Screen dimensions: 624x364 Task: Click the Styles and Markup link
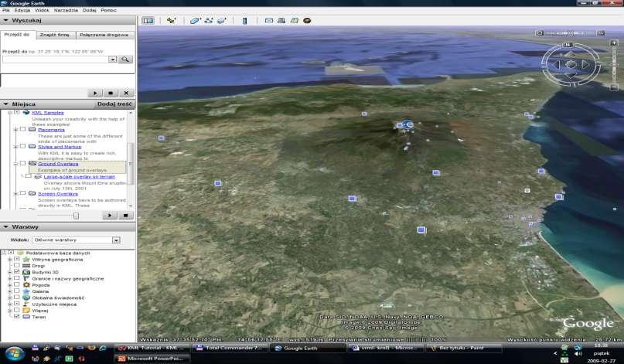[x=60, y=146]
